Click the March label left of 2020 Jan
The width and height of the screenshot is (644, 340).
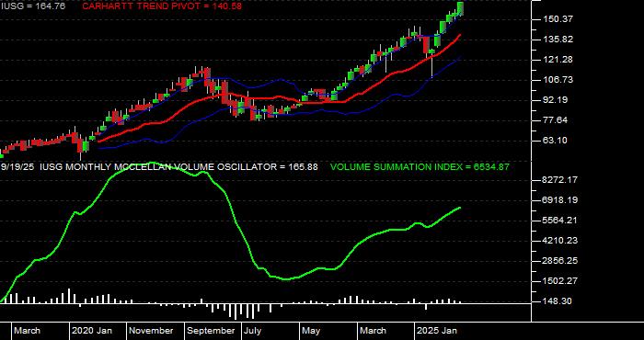pos(27,331)
